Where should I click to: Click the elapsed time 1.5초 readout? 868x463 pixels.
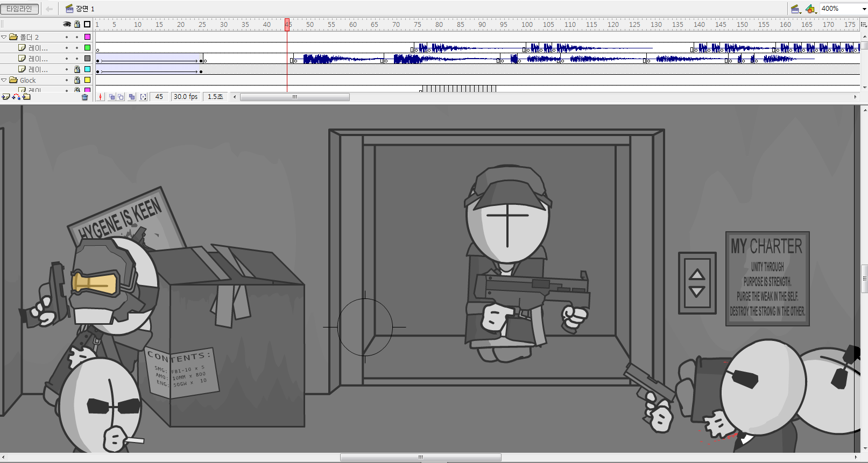[x=216, y=97]
